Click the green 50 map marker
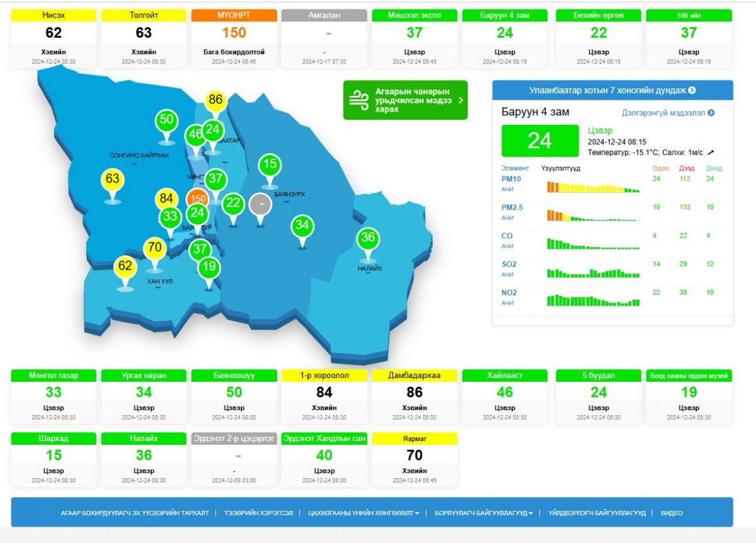This screenshot has width=756, height=543. (166, 120)
